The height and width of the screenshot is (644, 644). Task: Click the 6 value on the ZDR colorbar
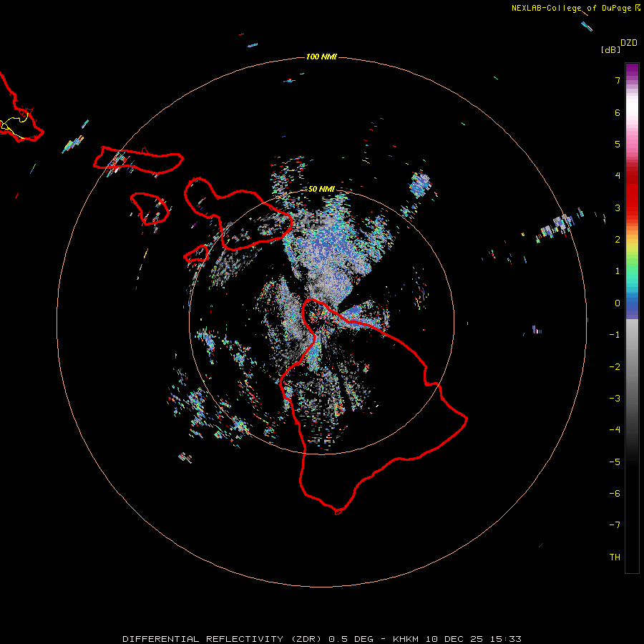click(618, 112)
